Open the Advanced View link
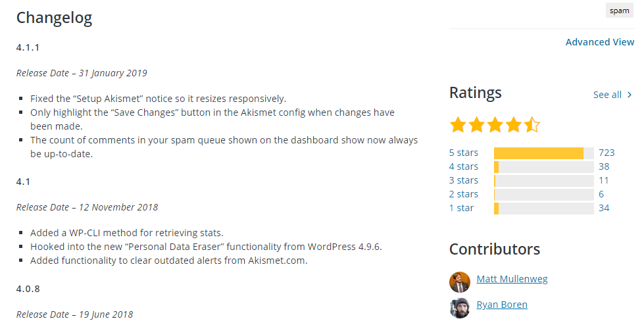This screenshot has width=644, height=323. [599, 42]
